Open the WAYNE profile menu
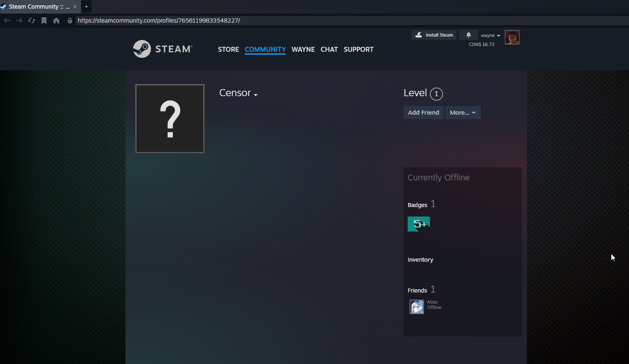 tap(303, 49)
